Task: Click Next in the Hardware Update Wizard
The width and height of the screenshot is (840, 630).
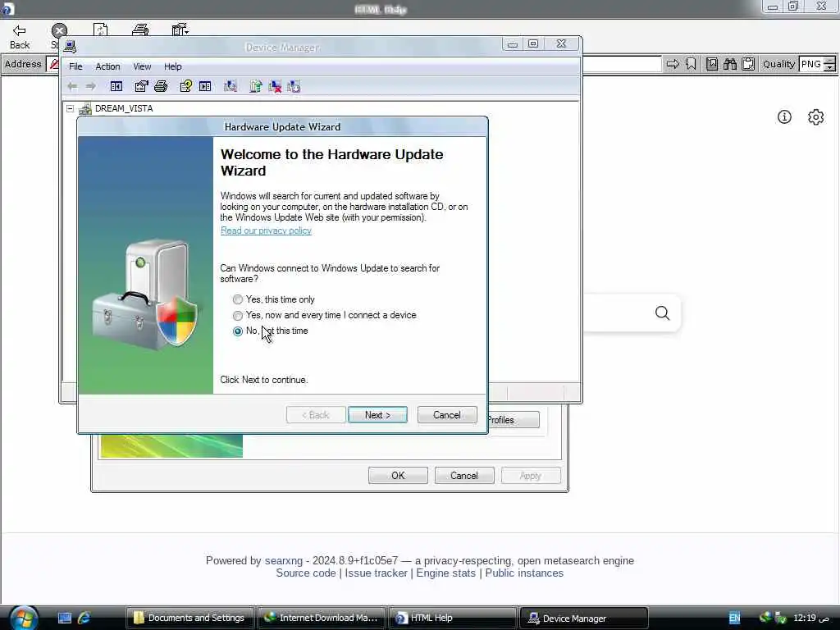Action: [x=377, y=414]
